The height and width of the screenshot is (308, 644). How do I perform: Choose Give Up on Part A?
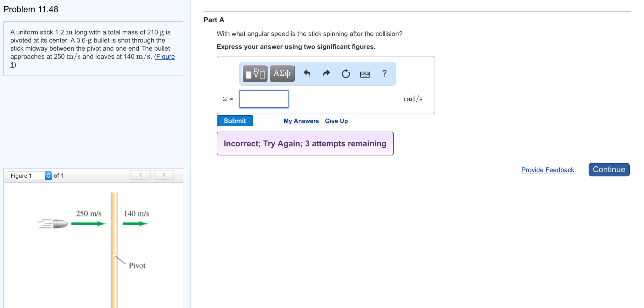336,121
